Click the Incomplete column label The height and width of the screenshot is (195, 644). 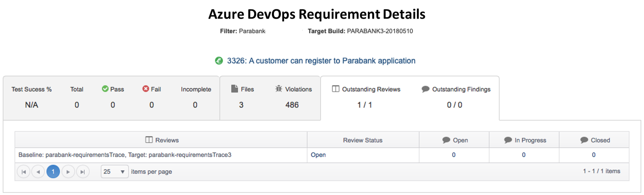pos(196,89)
